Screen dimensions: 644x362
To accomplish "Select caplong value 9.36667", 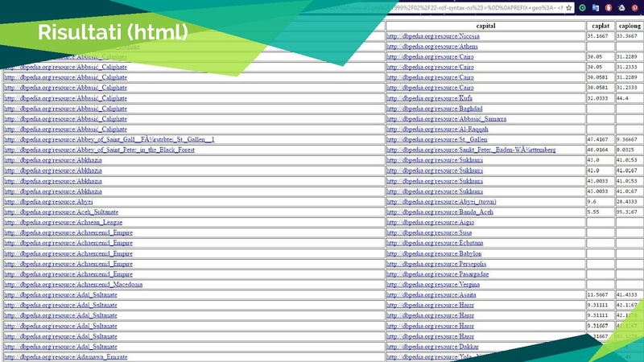I will (x=627, y=139).
